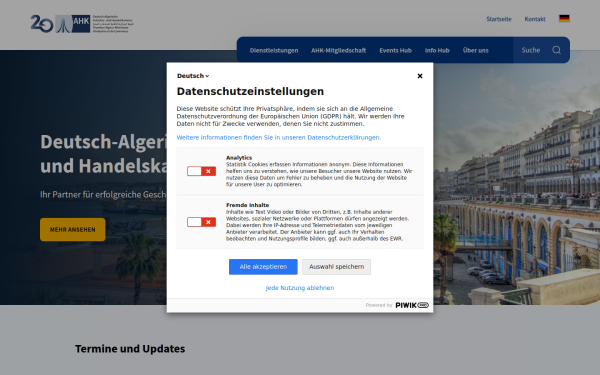The image size is (600, 375).
Task: Open the Deutsch language dropdown
Action: tap(193, 76)
